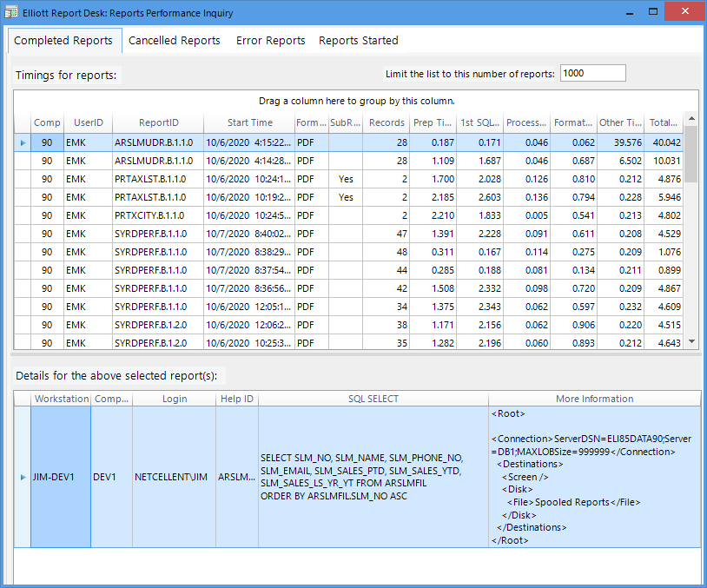Image resolution: width=707 pixels, height=588 pixels.
Task: Click the report limit number field
Action: click(x=593, y=73)
